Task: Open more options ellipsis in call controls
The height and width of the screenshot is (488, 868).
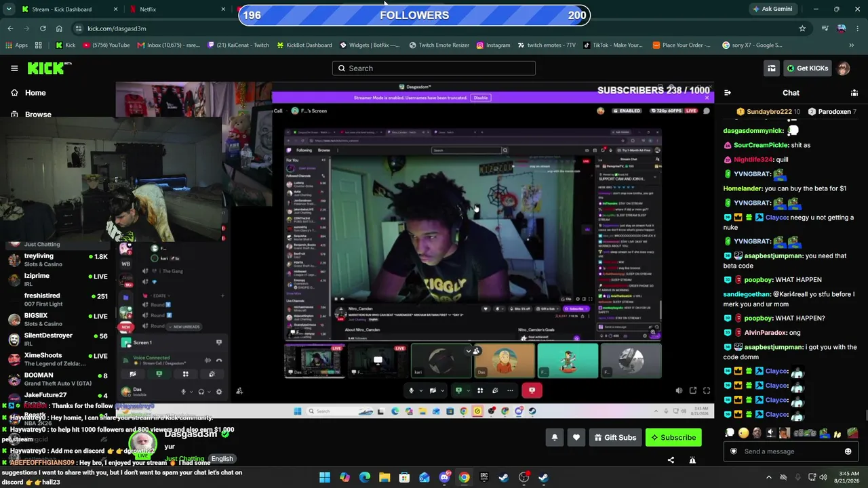Action: tap(510, 390)
